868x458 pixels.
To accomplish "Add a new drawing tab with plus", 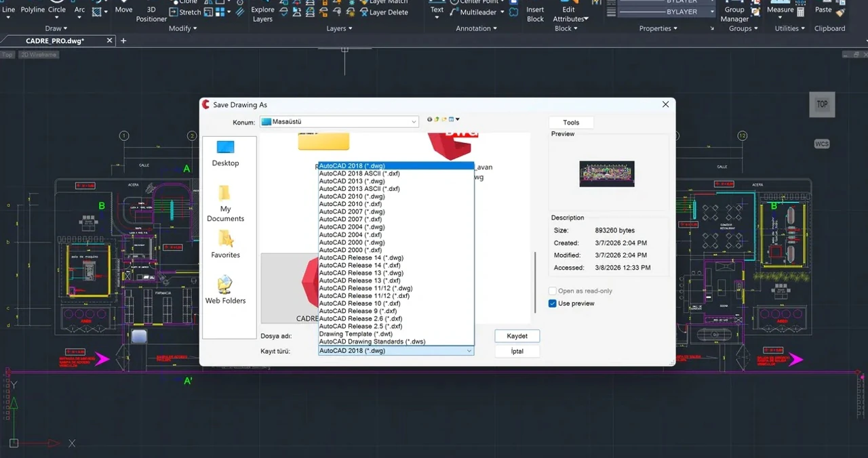I will click(123, 41).
